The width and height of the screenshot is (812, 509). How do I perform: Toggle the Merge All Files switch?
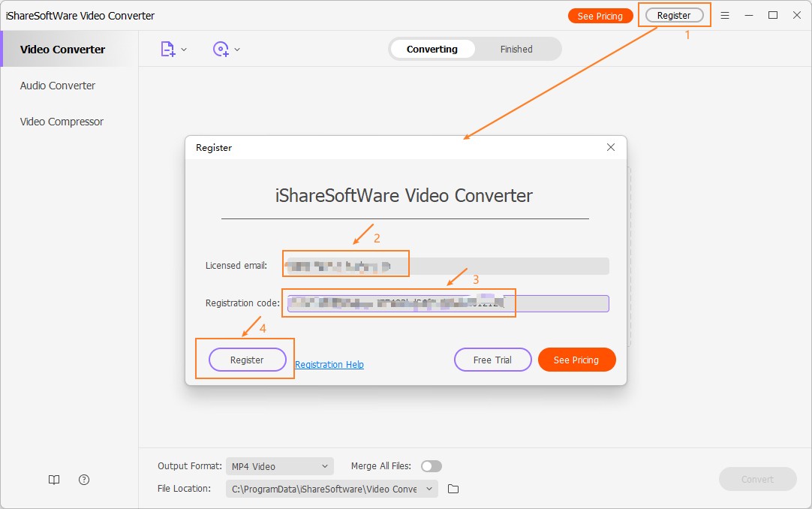[x=432, y=466]
